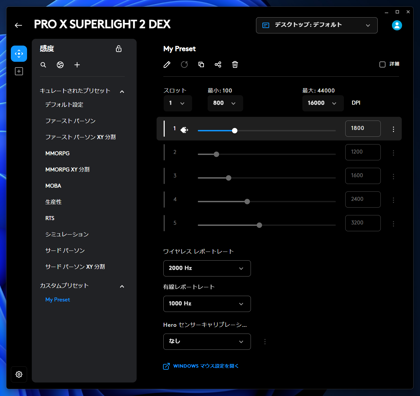The height and width of the screenshot is (396, 420).
Task: Select the ファースト パーソン preset
Action: click(x=70, y=121)
